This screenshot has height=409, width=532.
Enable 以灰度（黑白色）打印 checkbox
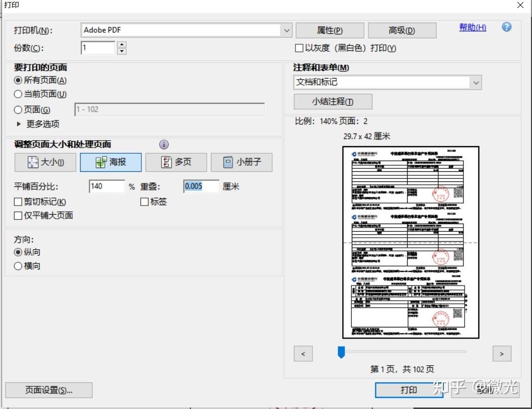(299, 48)
